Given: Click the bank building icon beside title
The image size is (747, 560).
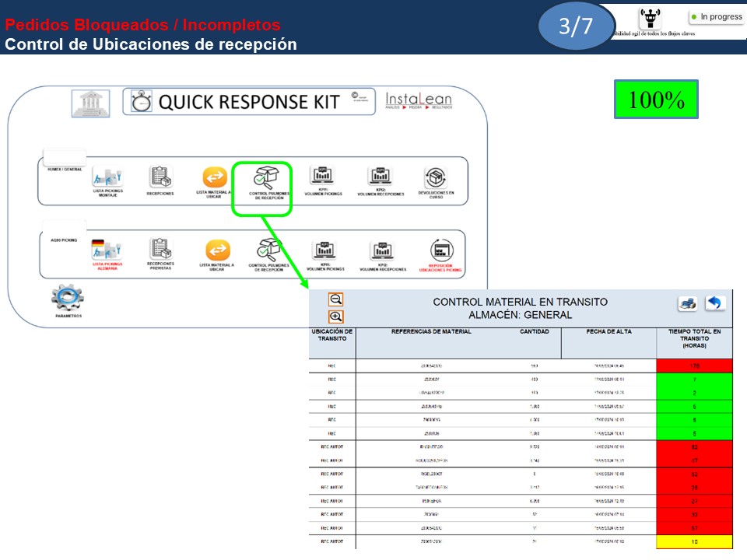Looking at the screenshot, I should point(90,103).
